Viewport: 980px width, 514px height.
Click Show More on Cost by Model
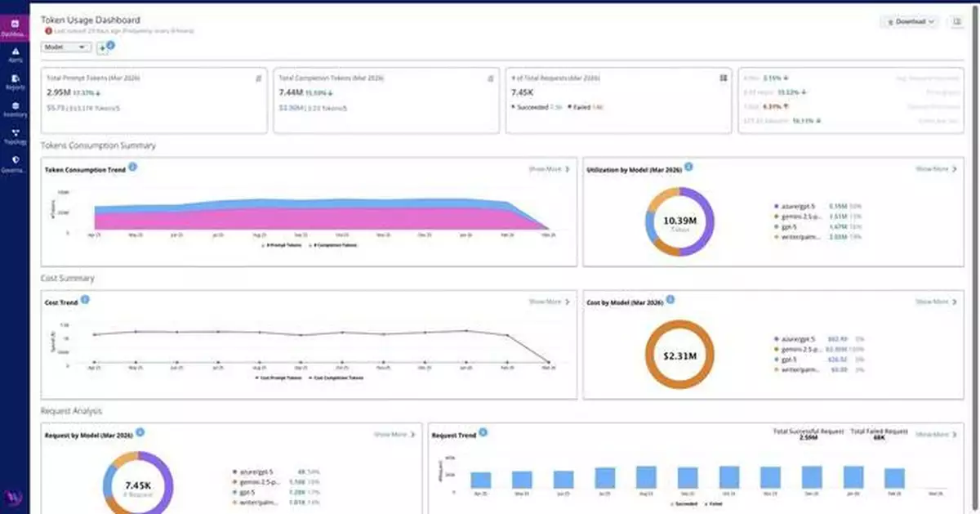pos(936,302)
